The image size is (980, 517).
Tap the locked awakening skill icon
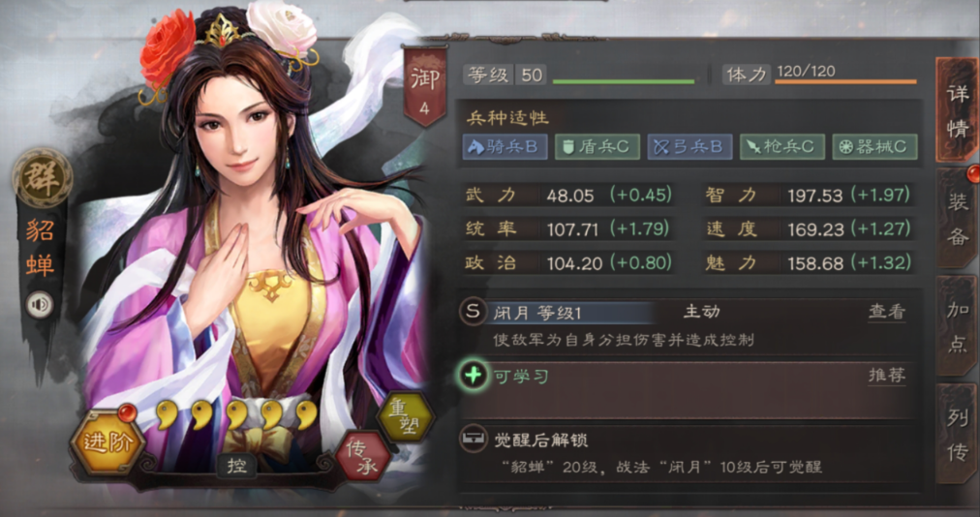[x=474, y=440]
